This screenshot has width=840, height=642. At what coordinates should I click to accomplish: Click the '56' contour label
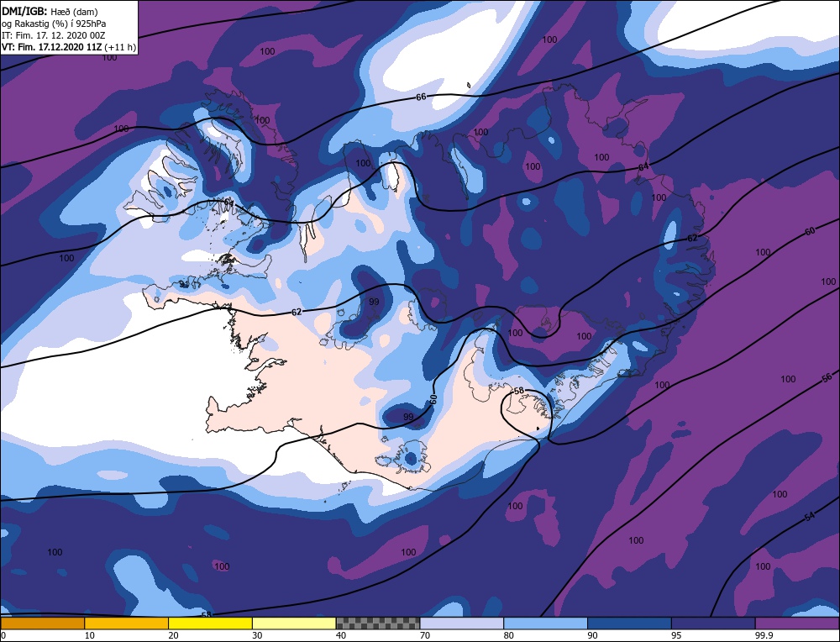click(827, 377)
